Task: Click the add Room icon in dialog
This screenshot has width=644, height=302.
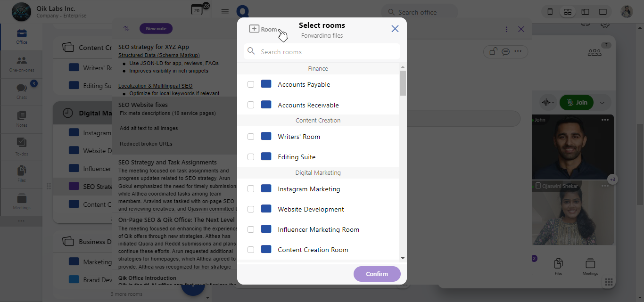Action: pos(254,29)
